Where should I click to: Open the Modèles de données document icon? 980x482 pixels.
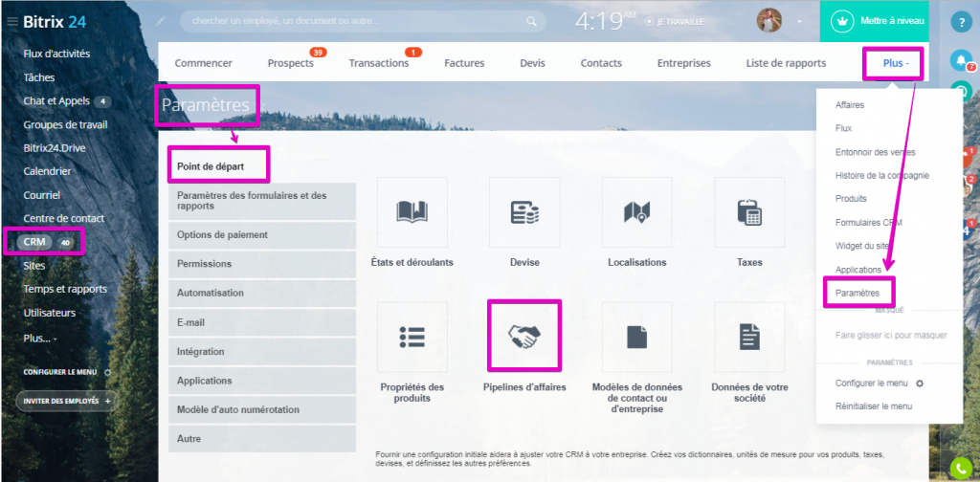[636, 338]
